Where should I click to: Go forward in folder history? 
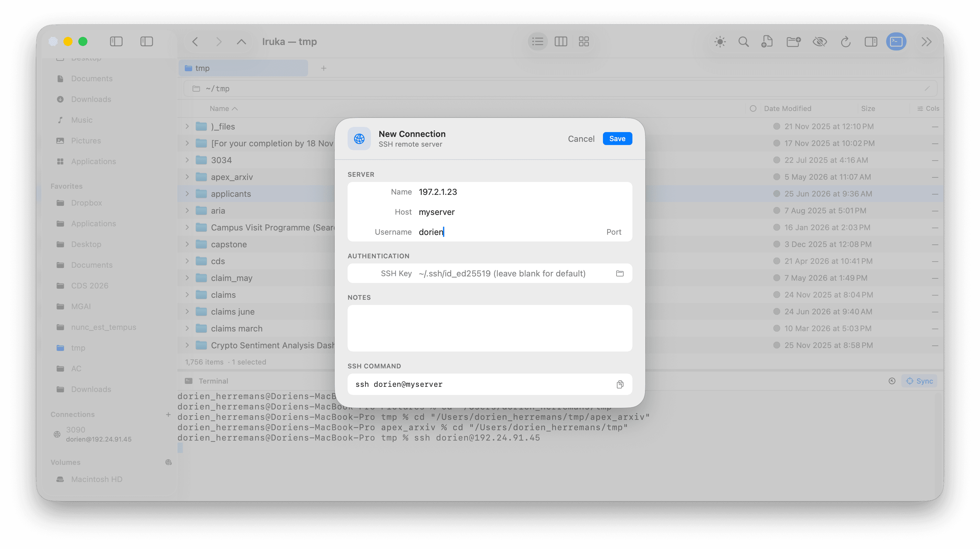(x=218, y=41)
